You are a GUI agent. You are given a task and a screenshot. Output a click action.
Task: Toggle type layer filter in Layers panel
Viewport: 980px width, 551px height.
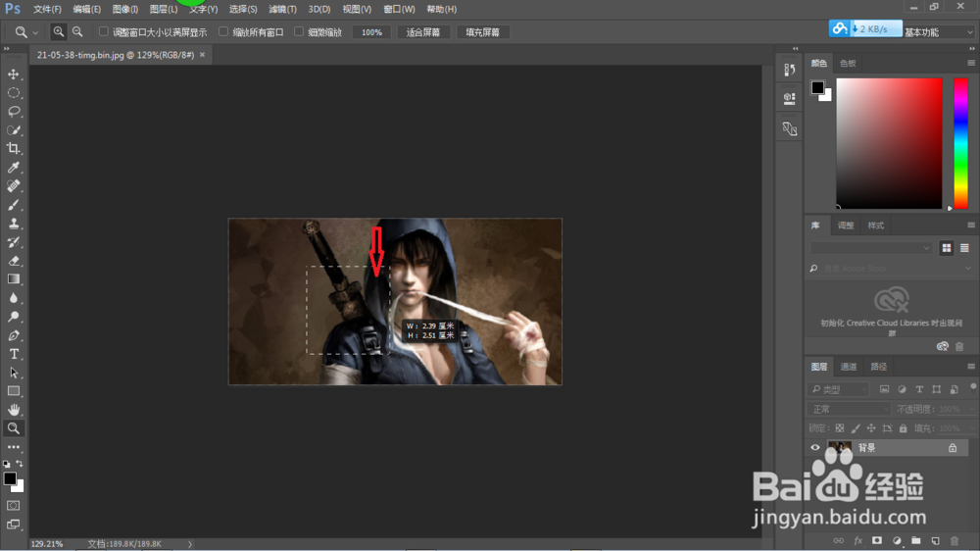tap(919, 389)
